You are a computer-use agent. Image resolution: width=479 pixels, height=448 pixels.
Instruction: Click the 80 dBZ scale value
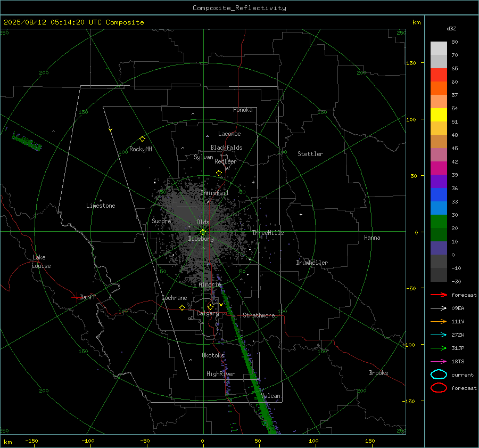(x=455, y=42)
